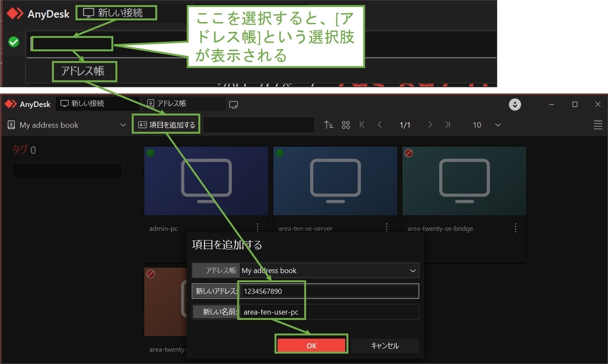This screenshot has width=608, height=364.
Task: Focus the 新しいアドレス field
Action: [329, 291]
